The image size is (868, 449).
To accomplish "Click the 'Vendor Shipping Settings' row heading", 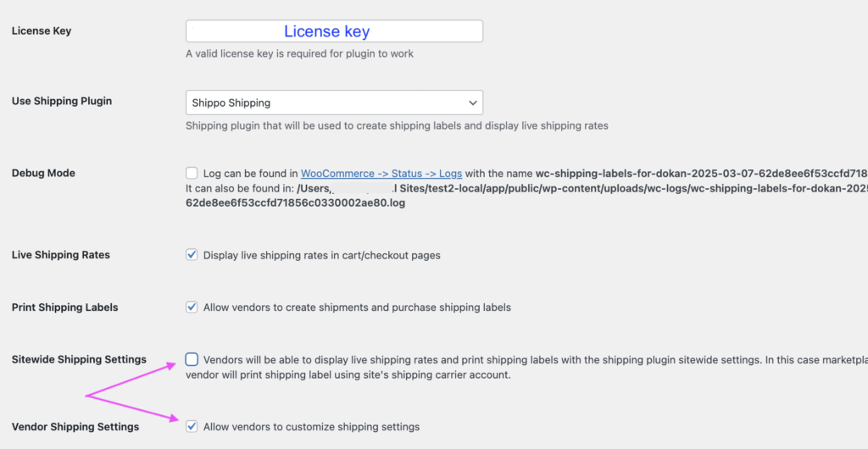I will point(75,427).
